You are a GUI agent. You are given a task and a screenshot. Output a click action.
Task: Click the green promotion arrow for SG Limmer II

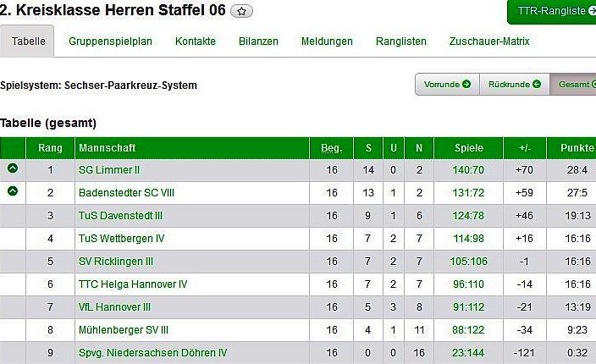click(x=13, y=168)
